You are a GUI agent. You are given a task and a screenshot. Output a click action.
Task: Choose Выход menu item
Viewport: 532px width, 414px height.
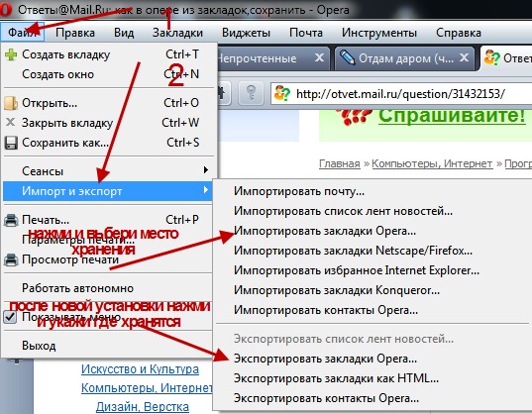109,346
